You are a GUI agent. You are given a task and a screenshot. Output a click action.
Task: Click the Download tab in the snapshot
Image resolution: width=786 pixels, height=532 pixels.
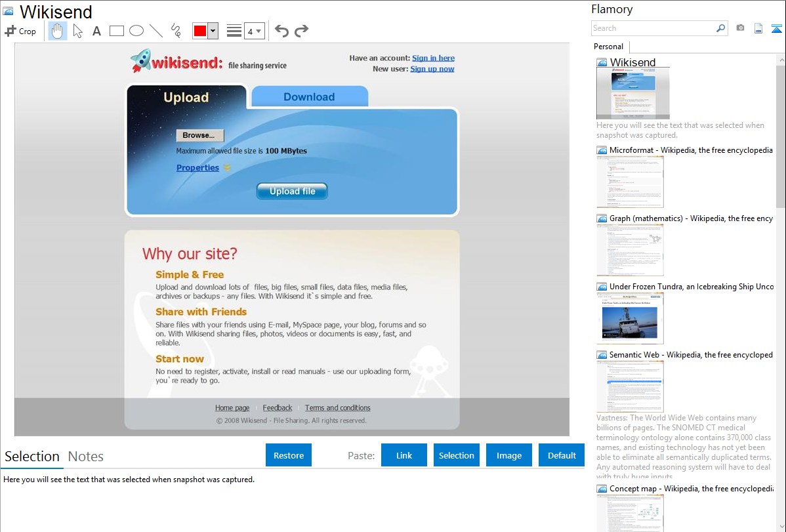(309, 97)
